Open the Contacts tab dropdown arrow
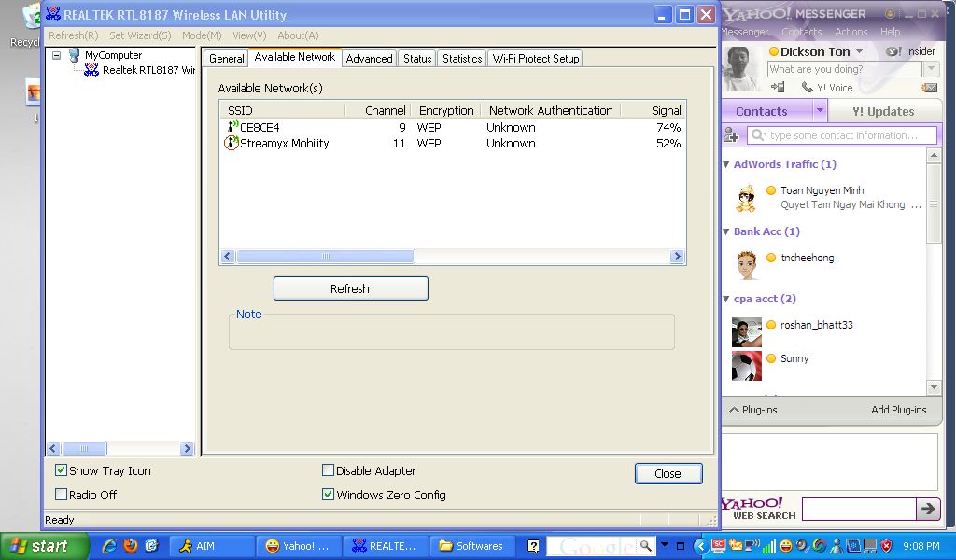Image resolution: width=956 pixels, height=560 pixels. [820, 110]
